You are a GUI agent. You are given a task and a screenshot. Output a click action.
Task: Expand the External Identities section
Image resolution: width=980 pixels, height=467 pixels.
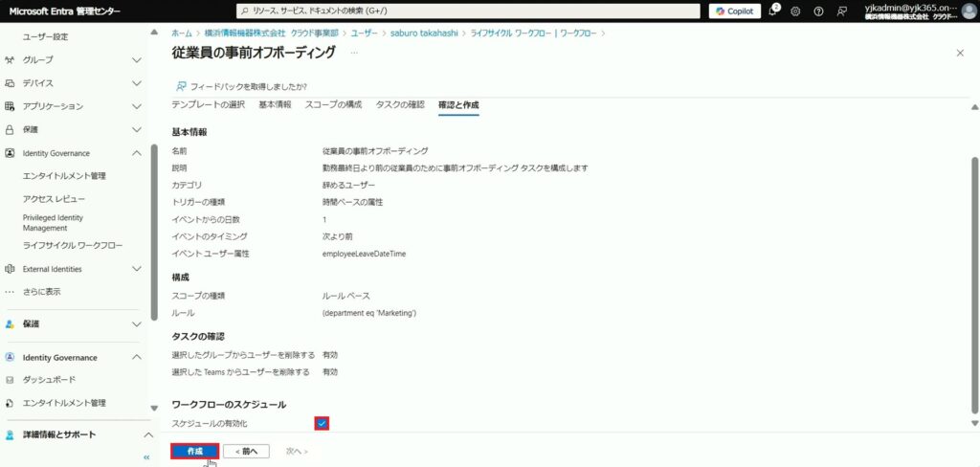136,269
